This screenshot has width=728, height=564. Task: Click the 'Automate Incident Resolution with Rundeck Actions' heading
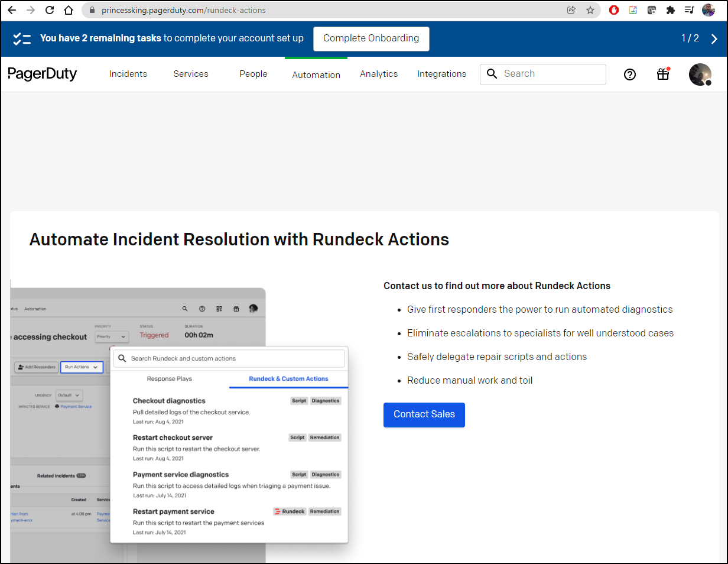point(239,239)
